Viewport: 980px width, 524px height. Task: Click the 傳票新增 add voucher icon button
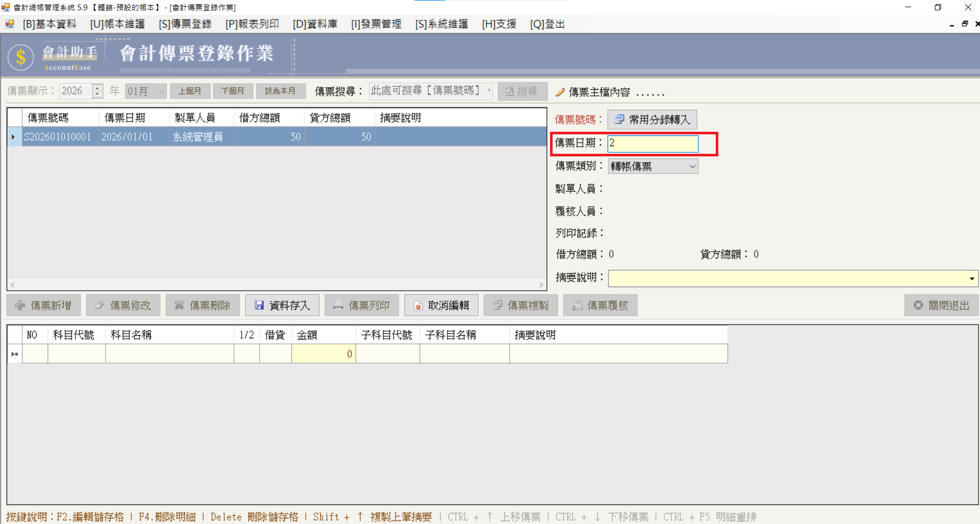(21, 305)
